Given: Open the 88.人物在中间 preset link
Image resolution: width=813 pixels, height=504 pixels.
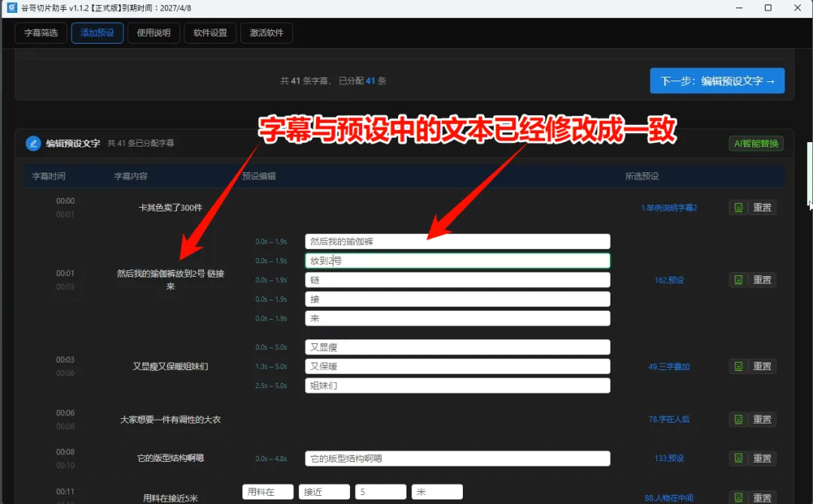Looking at the screenshot, I should click(669, 498).
